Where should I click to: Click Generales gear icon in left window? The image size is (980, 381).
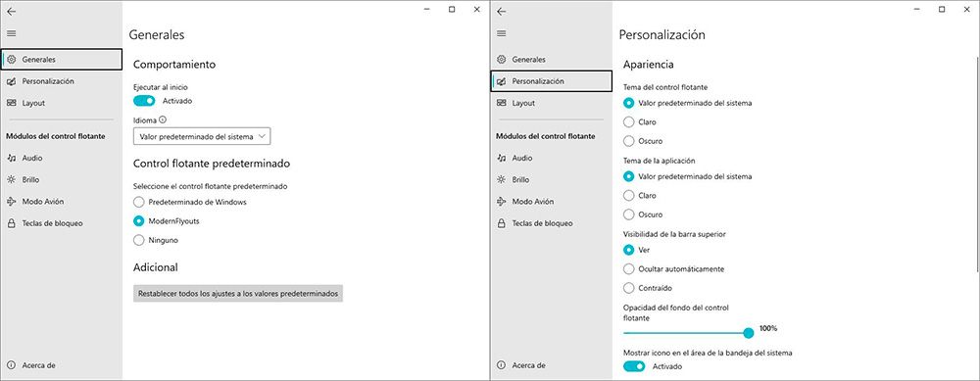pos(11,60)
